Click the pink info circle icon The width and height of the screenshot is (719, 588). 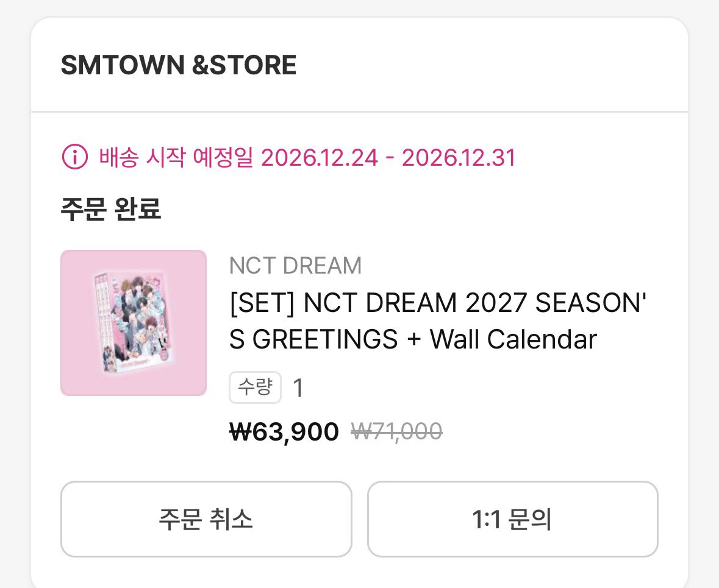click(75, 157)
